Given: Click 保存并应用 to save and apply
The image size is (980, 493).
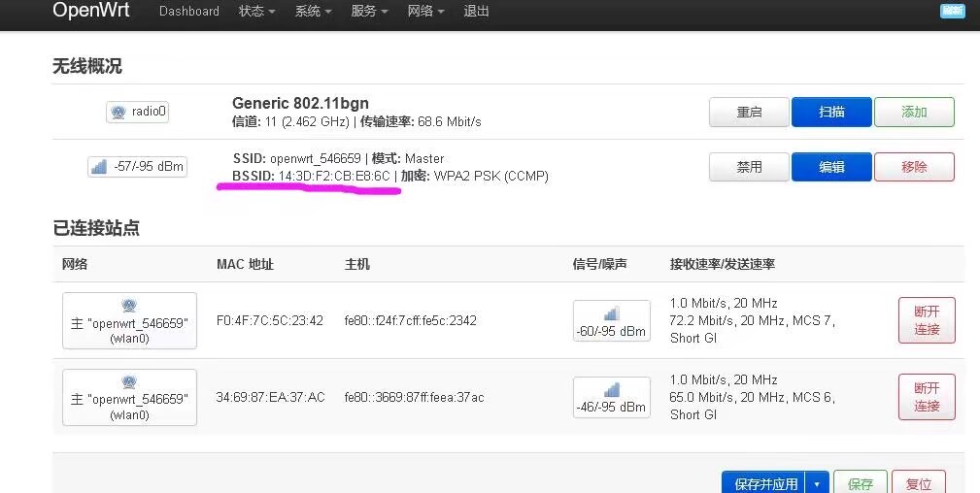Looking at the screenshot, I should tap(765, 483).
